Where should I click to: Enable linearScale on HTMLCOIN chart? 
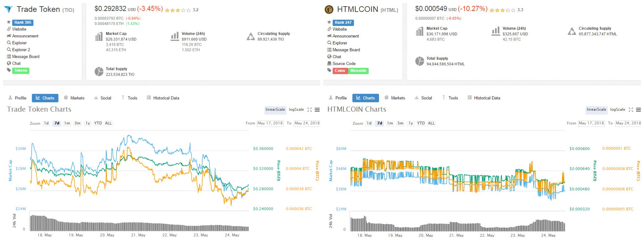click(x=596, y=110)
